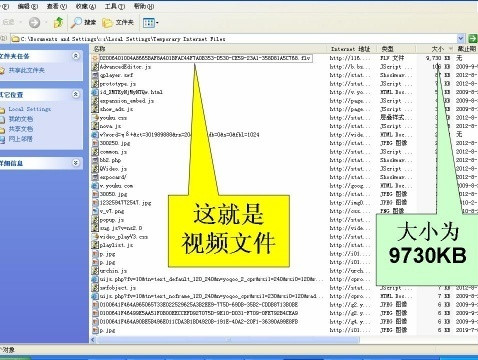Click the Local Settings link

pyautogui.click(x=30, y=109)
